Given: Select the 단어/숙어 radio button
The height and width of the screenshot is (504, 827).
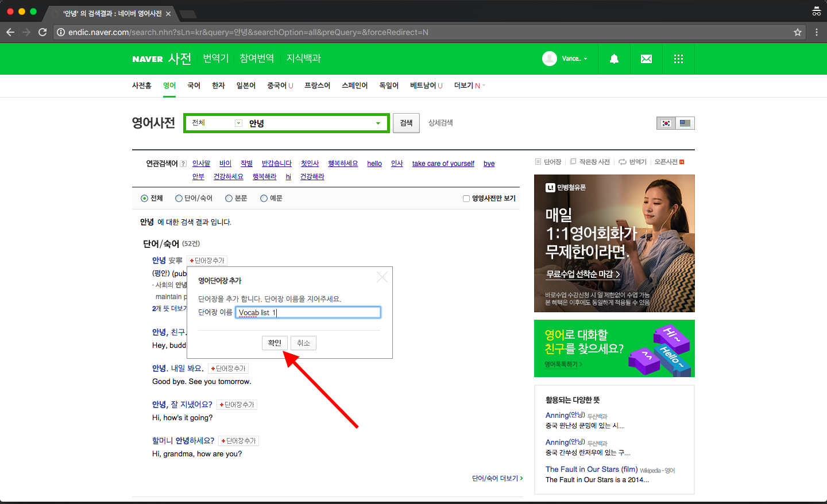Looking at the screenshot, I should click(x=179, y=199).
